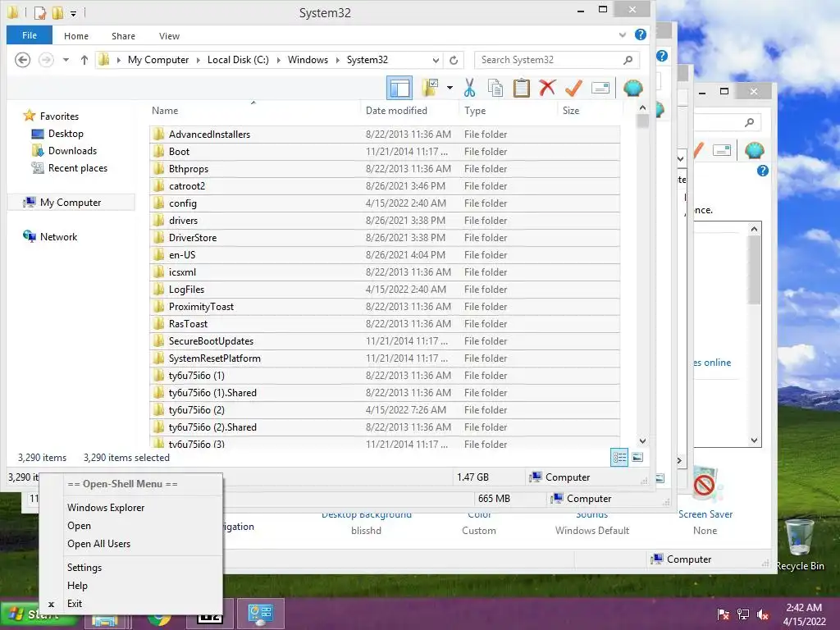The width and height of the screenshot is (840, 630).
Task: Select the AdvancedInstallers folder
Action: pos(385,135)
